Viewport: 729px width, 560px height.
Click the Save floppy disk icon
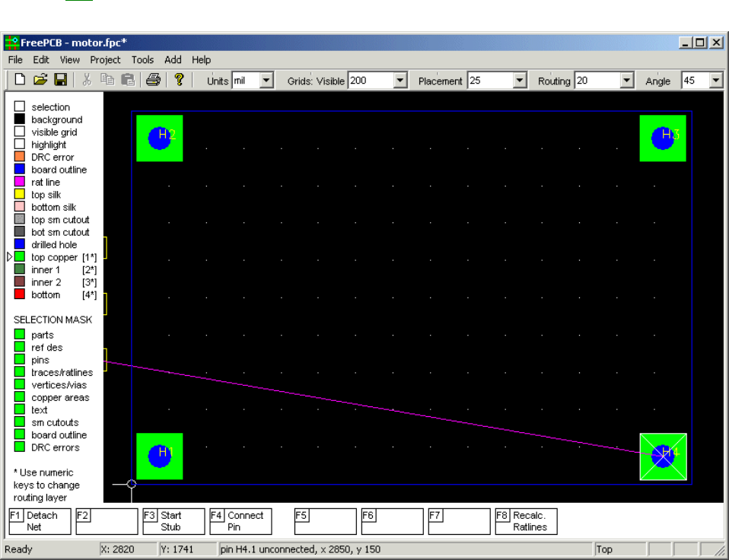click(x=60, y=80)
